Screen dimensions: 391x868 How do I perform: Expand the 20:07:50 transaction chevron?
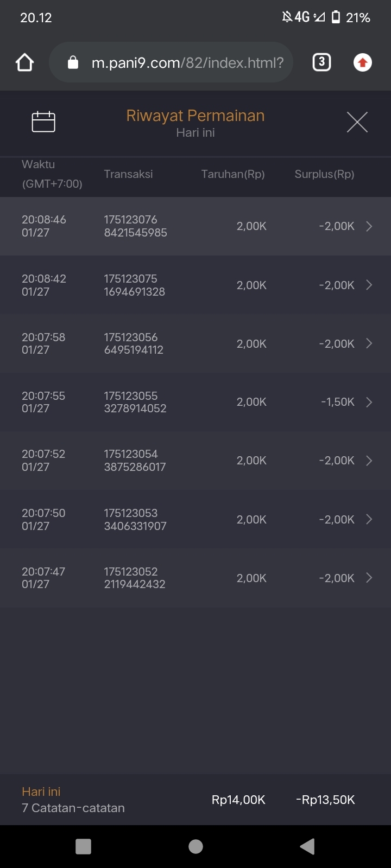[369, 519]
